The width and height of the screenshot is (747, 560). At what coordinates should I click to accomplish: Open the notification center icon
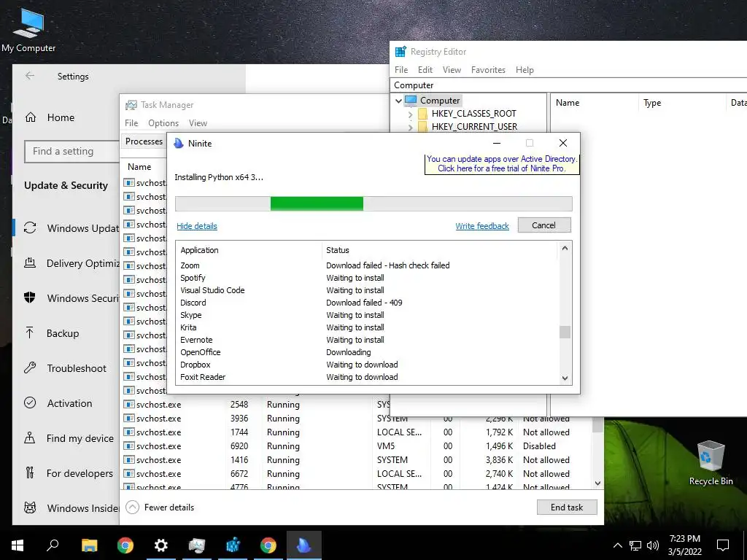tap(723, 545)
